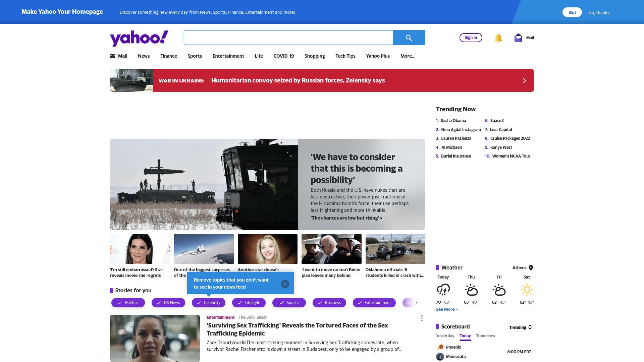Click inside the Yahoo search field
The height and width of the screenshot is (362, 644).
click(288, 38)
